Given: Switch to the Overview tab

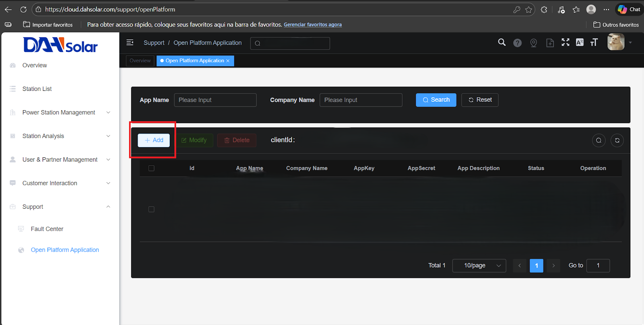Looking at the screenshot, I should tap(140, 61).
